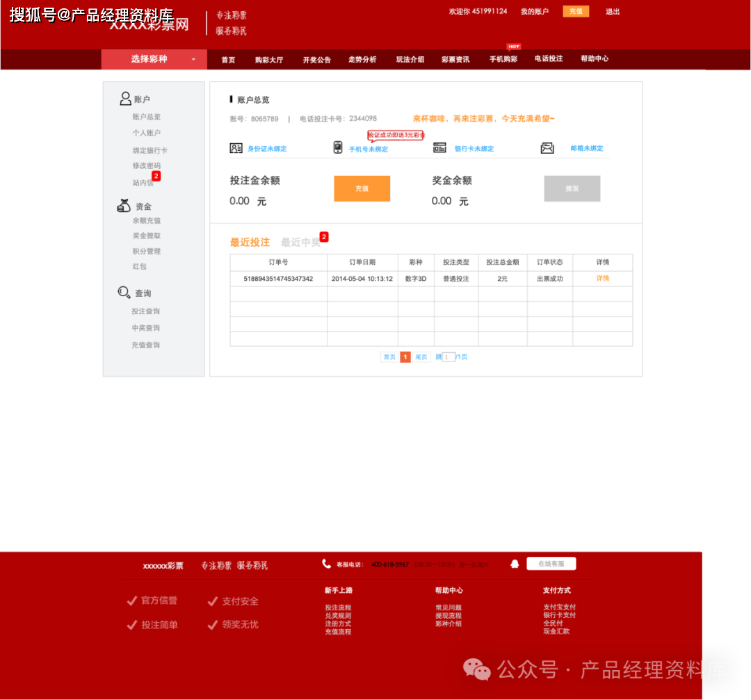Click the mobile phone binding icon
This screenshot has height=700, width=751.
pos(339,148)
